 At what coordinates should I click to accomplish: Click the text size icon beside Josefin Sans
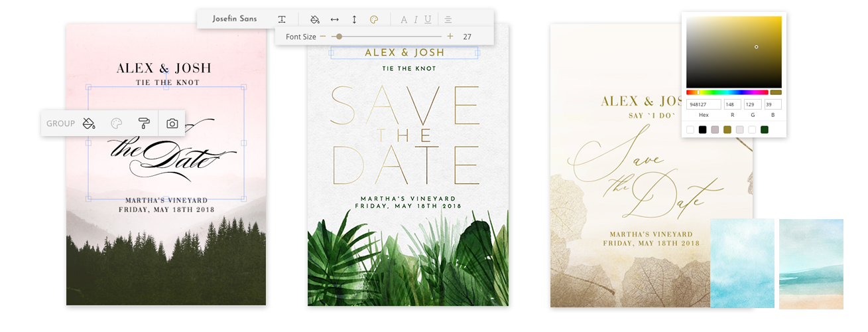point(282,19)
